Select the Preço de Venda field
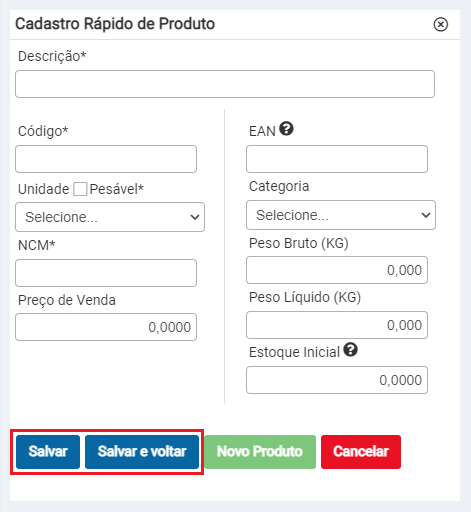The height and width of the screenshot is (512, 471). pos(106,327)
